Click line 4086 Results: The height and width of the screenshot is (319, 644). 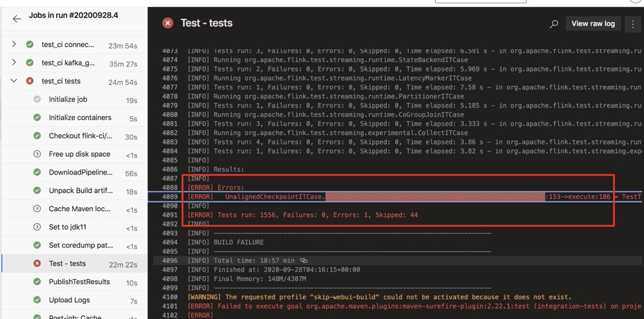coord(215,169)
